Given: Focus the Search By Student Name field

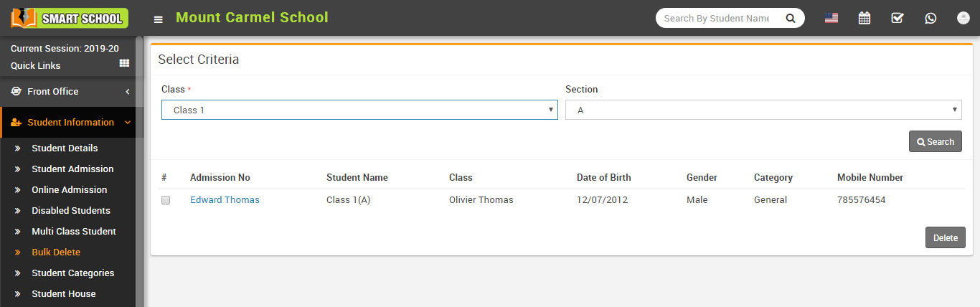Looking at the screenshot, I should coord(716,19).
